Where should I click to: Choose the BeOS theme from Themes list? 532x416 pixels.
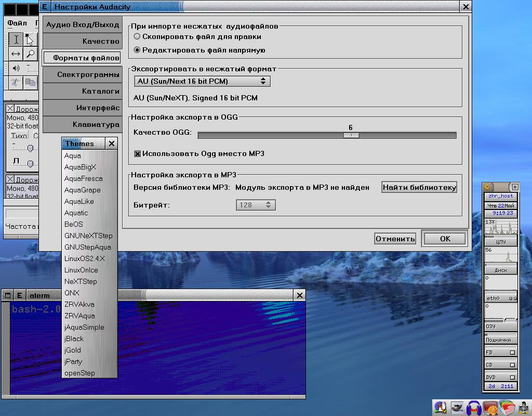pyautogui.click(x=74, y=224)
